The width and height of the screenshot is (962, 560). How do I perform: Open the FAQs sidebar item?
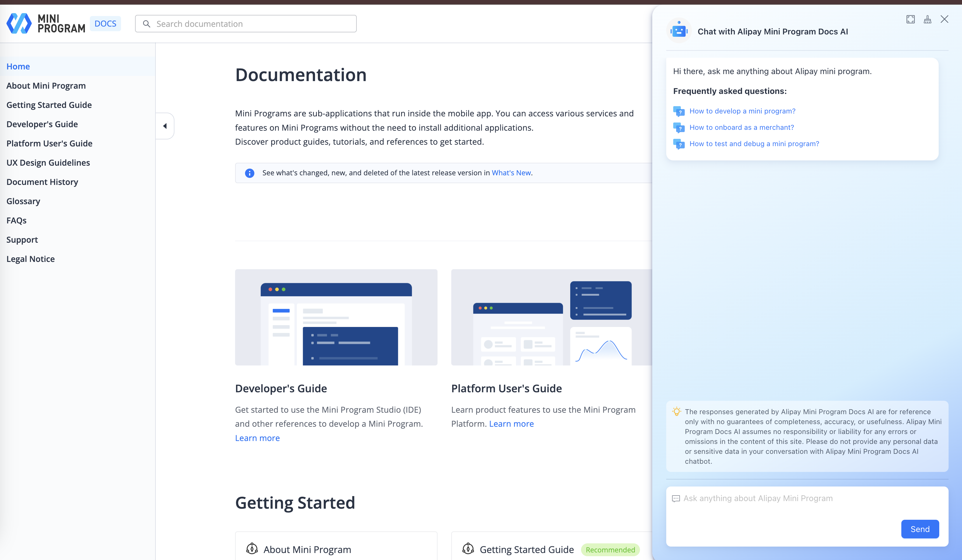point(16,220)
